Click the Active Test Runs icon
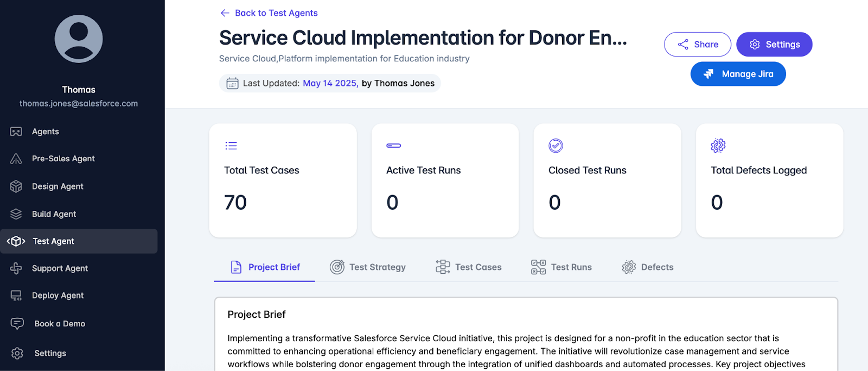The image size is (868, 371). click(x=393, y=146)
